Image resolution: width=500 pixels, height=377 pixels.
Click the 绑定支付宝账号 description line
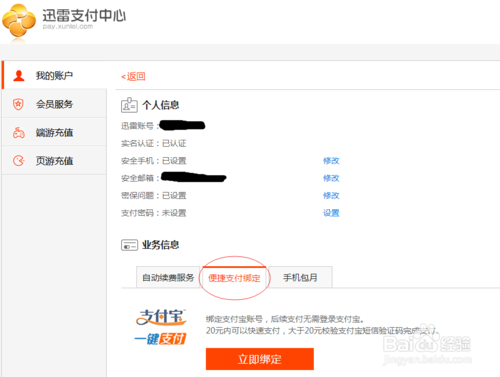tap(285, 319)
